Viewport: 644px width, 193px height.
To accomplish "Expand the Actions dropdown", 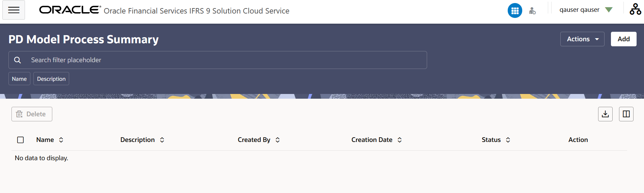I will pyautogui.click(x=582, y=39).
